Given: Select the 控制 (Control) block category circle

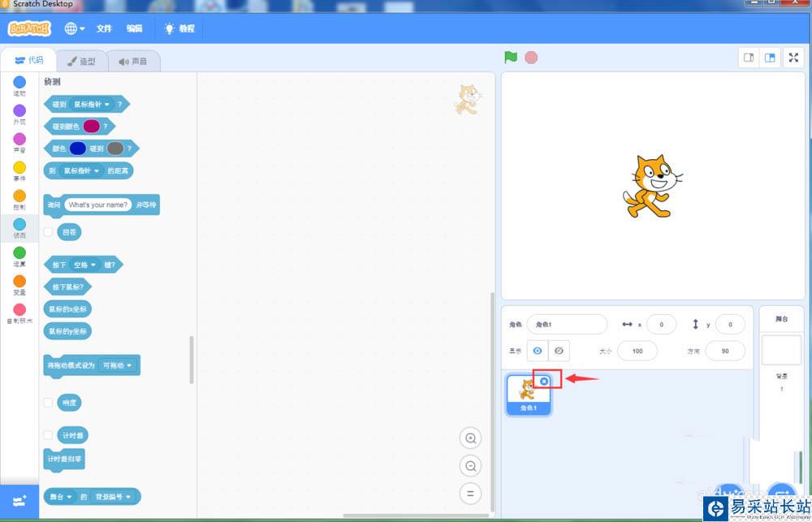Looking at the screenshot, I should [x=19, y=196].
